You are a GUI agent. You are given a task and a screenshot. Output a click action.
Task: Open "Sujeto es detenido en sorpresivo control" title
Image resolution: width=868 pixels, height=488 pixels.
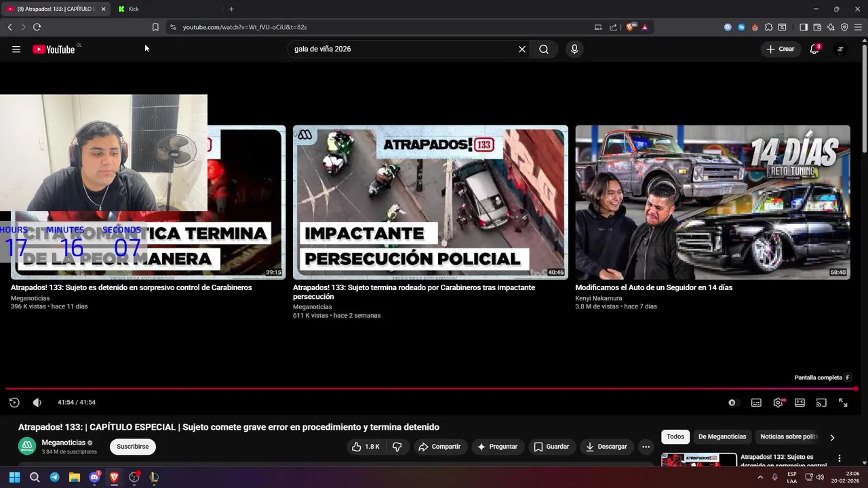(132, 287)
